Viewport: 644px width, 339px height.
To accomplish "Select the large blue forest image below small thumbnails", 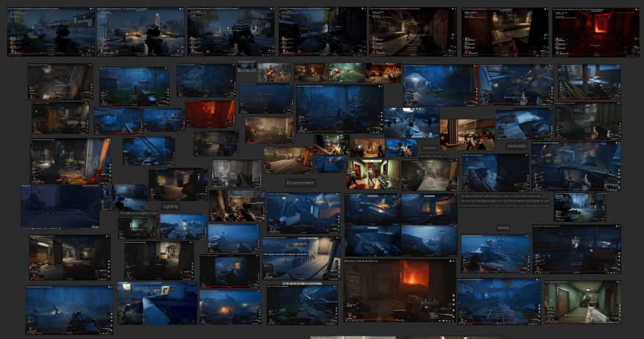I will coord(339,108).
